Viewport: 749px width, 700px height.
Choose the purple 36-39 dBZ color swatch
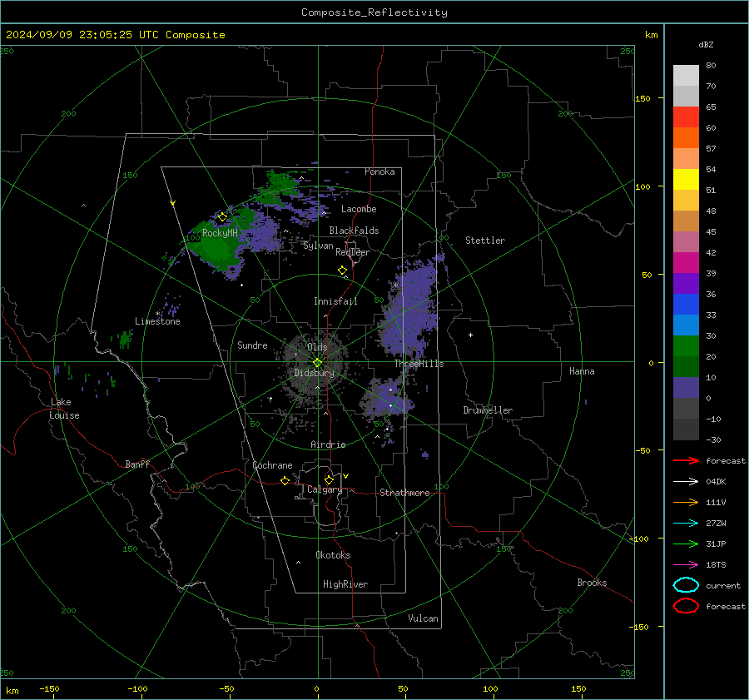pyautogui.click(x=686, y=283)
